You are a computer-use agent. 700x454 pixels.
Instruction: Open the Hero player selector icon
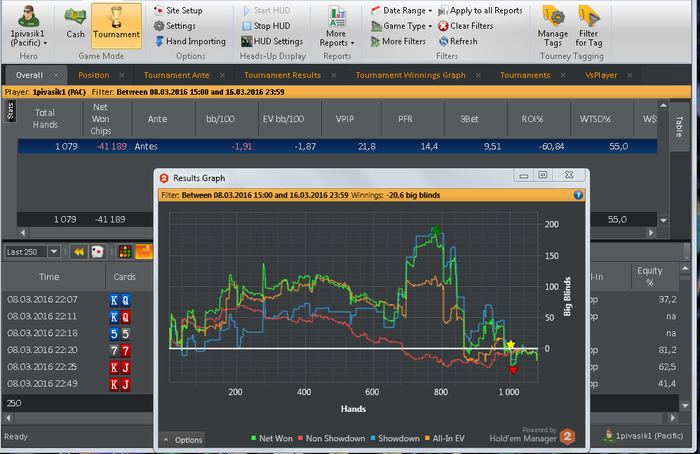click(x=28, y=25)
